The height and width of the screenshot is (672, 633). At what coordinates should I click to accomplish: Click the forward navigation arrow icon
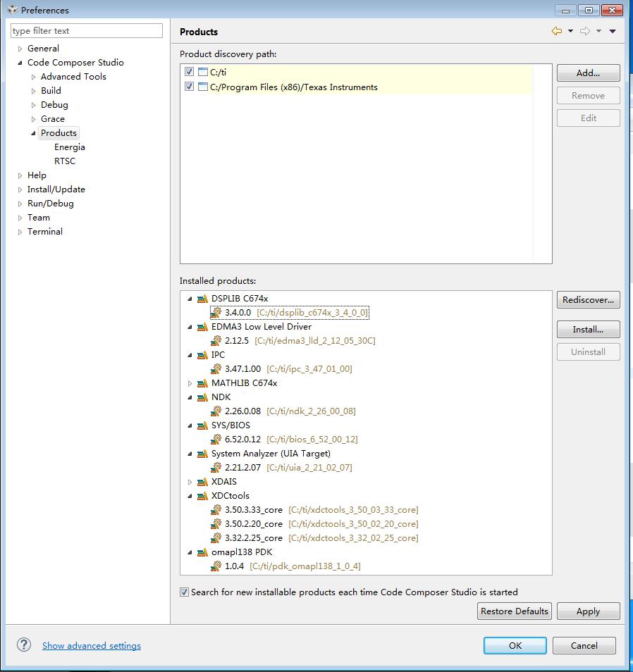tap(585, 31)
